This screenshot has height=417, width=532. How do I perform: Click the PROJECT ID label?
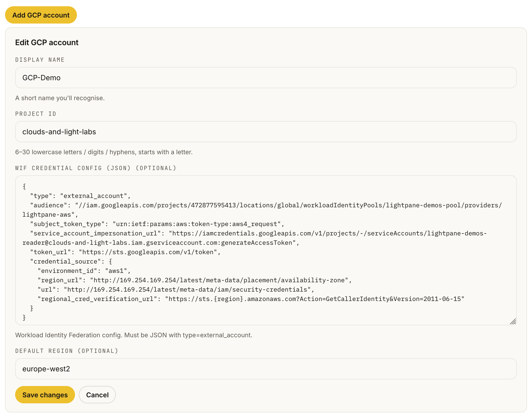[36, 114]
